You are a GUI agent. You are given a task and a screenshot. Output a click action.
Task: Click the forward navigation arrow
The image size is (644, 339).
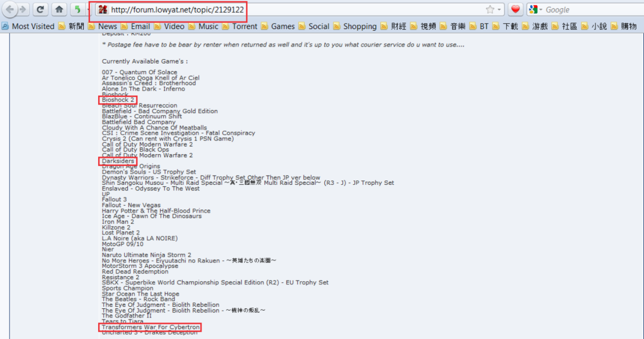click(23, 9)
